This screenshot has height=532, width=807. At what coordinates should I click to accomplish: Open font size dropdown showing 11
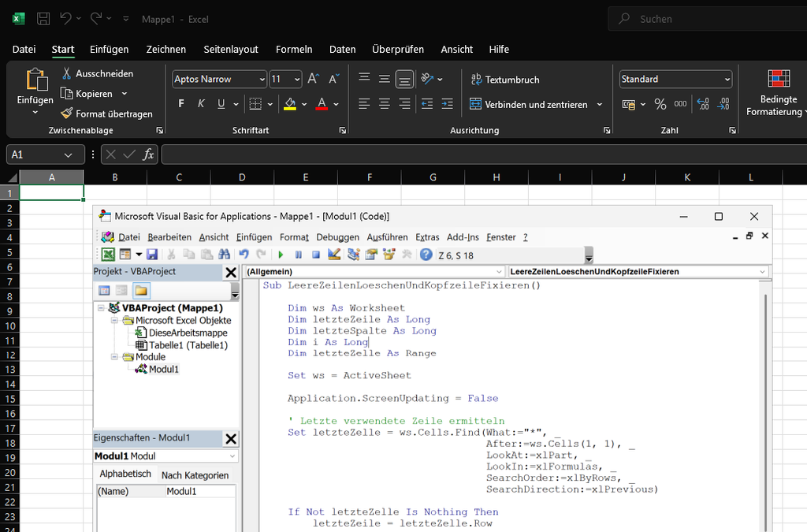click(297, 80)
